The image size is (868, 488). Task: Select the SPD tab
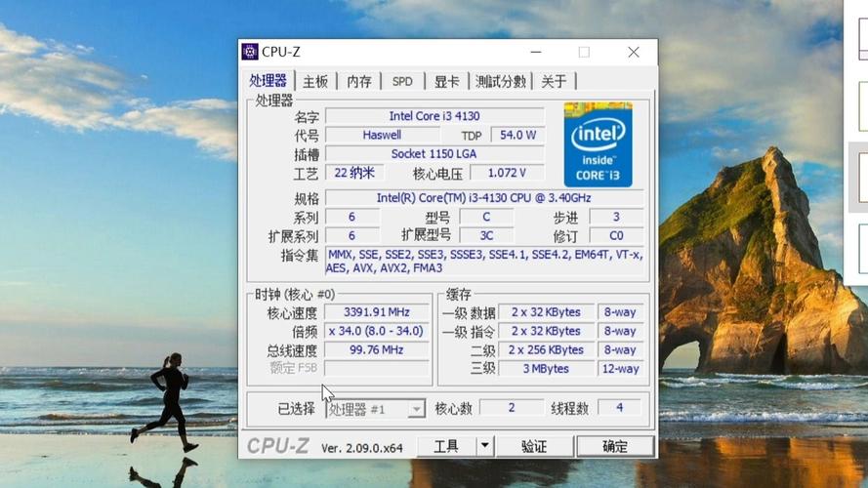click(402, 81)
